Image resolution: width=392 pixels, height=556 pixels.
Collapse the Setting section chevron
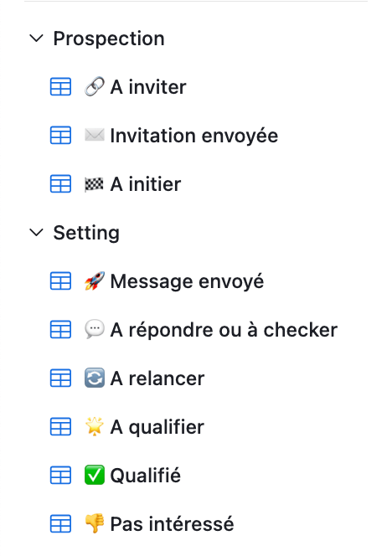point(36,232)
